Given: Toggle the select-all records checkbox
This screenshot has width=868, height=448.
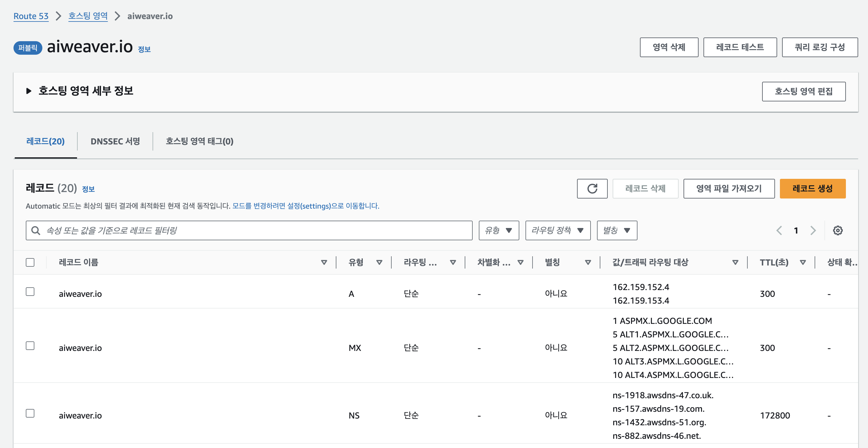Looking at the screenshot, I should 30,262.
